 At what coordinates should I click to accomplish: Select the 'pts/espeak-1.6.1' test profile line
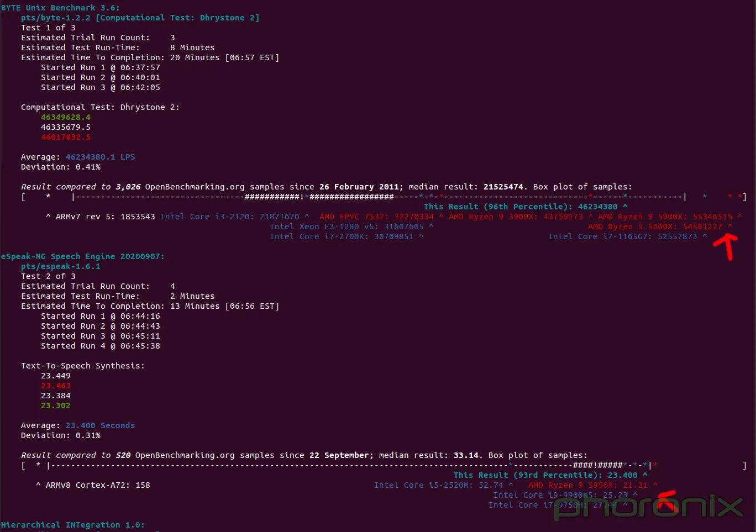(61, 266)
